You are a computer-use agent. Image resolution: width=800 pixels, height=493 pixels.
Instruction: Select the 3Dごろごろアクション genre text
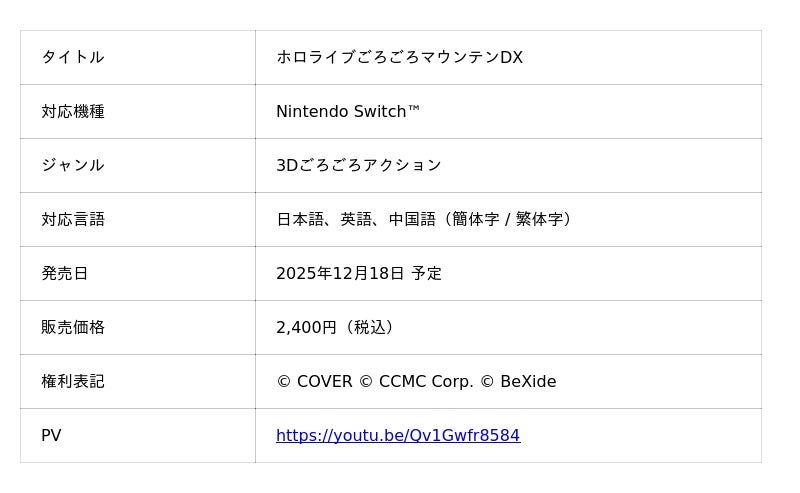[358, 166]
